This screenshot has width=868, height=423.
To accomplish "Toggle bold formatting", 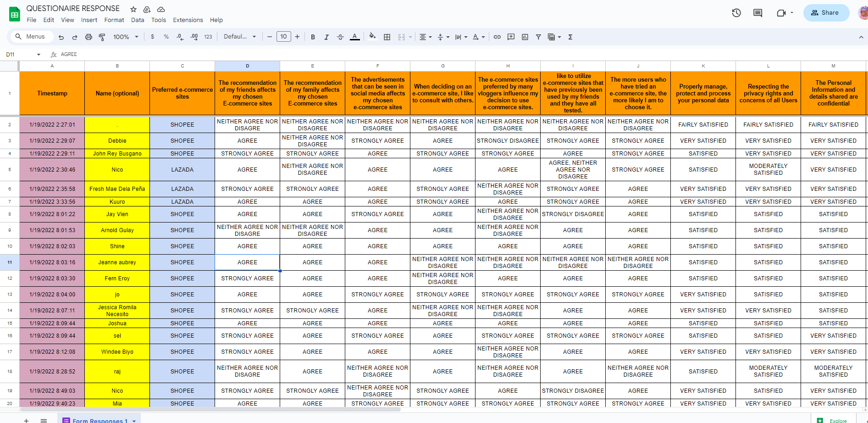I will click(x=313, y=37).
